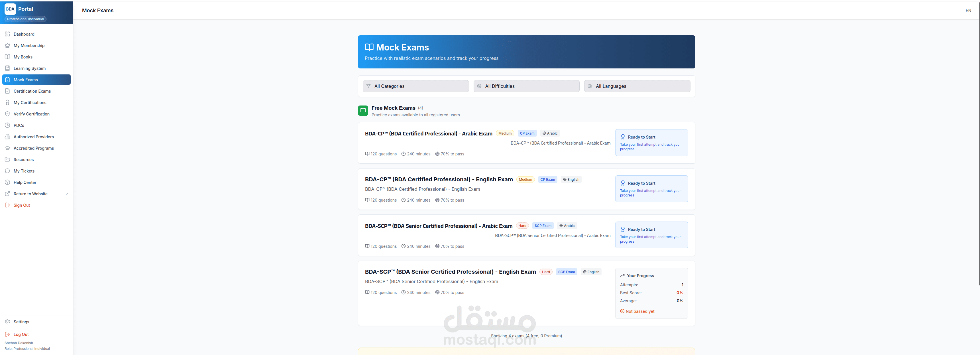Screen dimensions: 980x355
Task: Click the My Books book icon
Action: pyautogui.click(x=7, y=57)
